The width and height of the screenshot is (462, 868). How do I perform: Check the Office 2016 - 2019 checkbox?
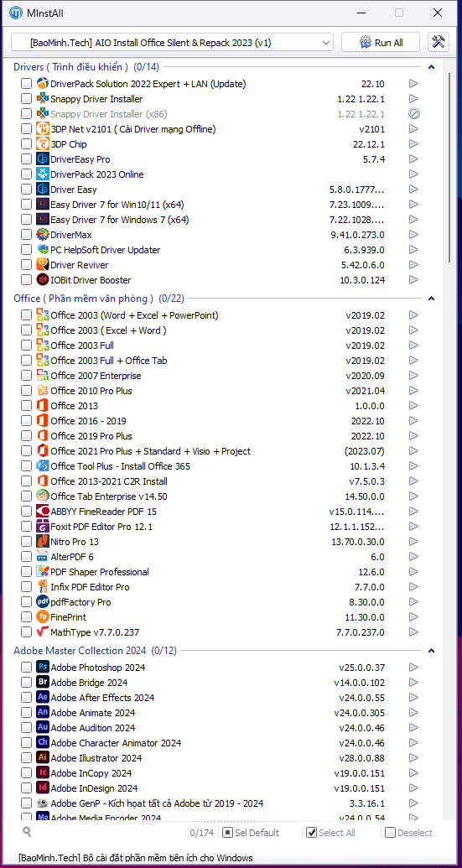click(26, 421)
